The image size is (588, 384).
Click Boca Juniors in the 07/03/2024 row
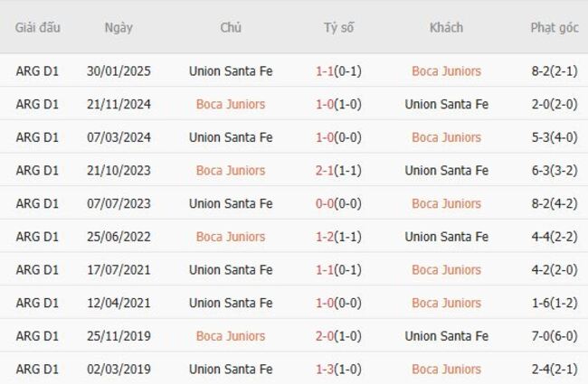(x=446, y=137)
